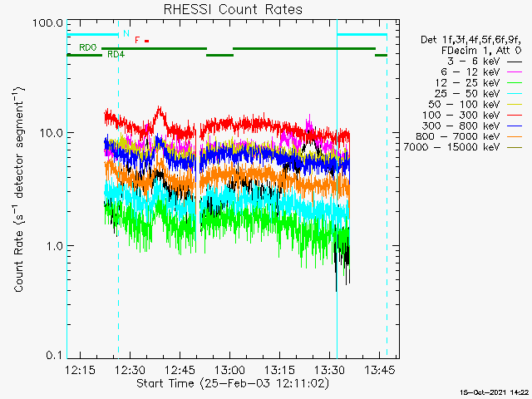Click the '50 - 100 keV' legend label

click(x=464, y=104)
